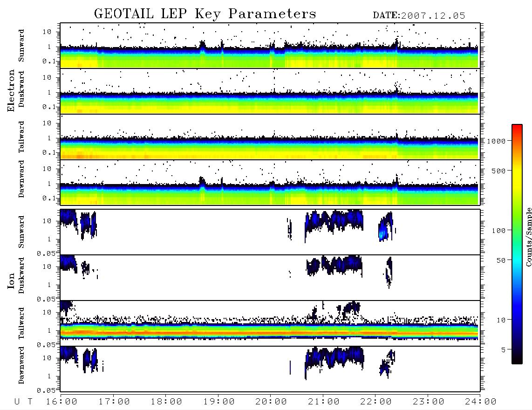Click the 19:00 time tick label

click(x=219, y=402)
